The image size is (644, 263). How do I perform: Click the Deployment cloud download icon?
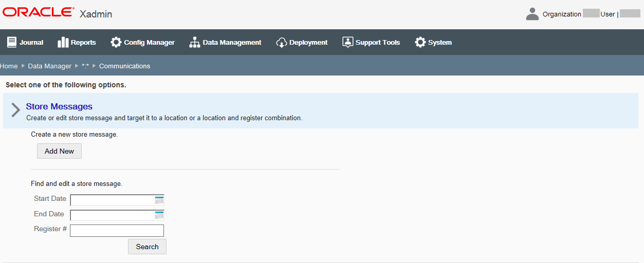282,42
